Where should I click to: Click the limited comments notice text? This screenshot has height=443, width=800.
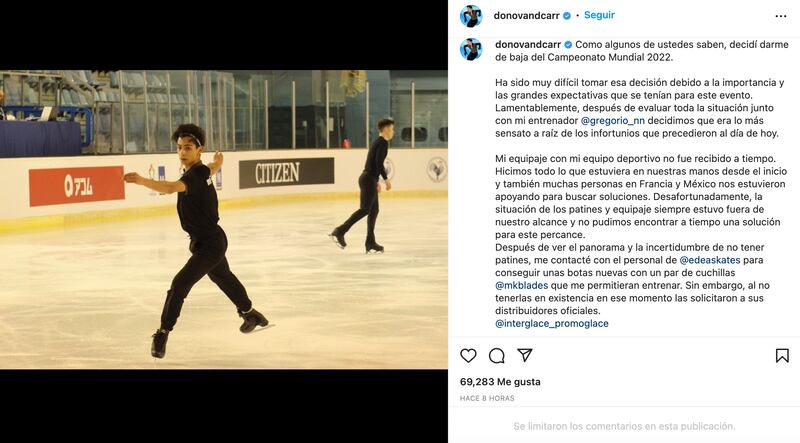(x=624, y=426)
